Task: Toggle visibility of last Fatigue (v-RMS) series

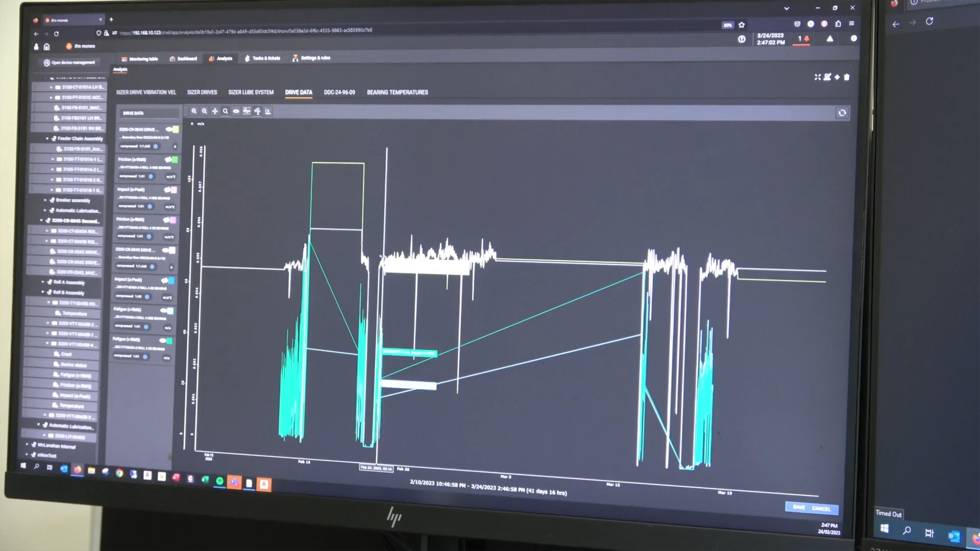Action: (x=162, y=340)
